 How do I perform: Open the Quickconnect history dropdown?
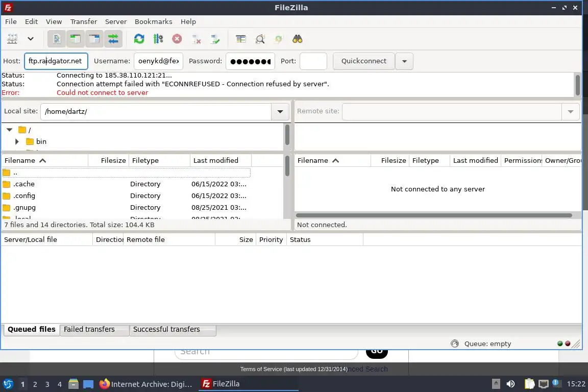404,61
